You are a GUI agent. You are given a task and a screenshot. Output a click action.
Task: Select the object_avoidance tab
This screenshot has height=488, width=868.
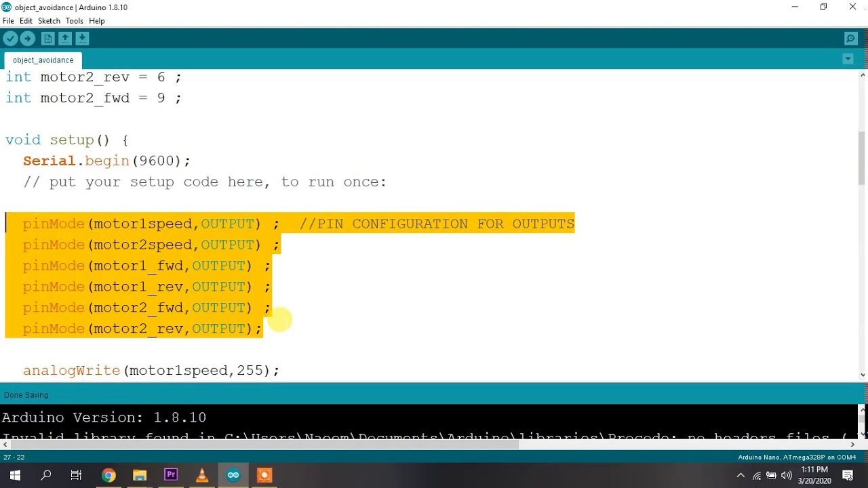[43, 60]
